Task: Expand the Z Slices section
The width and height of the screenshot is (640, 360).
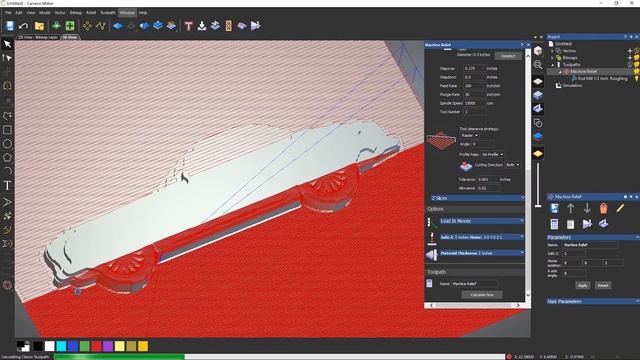Action: [478, 198]
